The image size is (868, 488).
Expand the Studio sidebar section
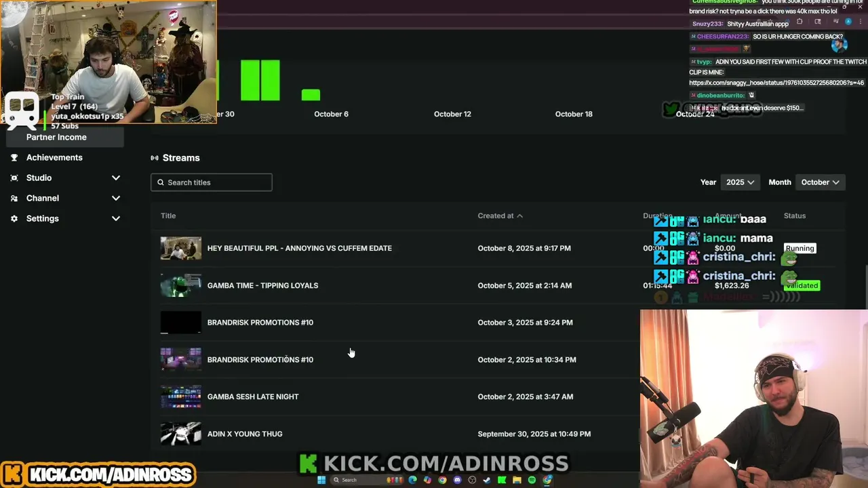[x=116, y=178]
